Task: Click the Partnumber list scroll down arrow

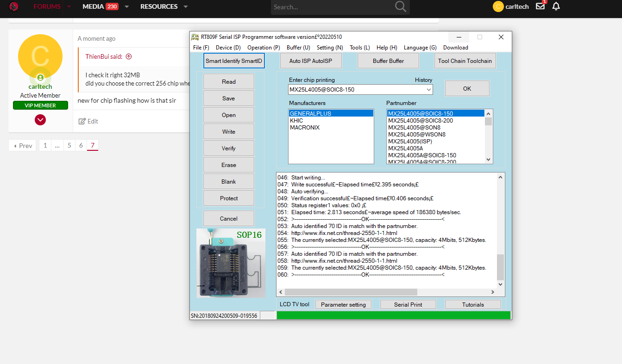Action: coord(488,159)
